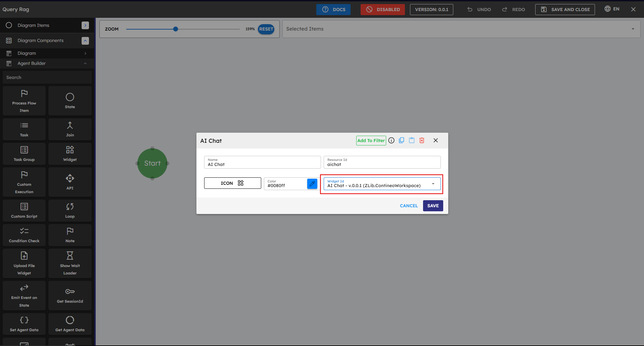The width and height of the screenshot is (644, 346).
Task: Expand the Diagram Items panel
Action: click(x=85, y=25)
